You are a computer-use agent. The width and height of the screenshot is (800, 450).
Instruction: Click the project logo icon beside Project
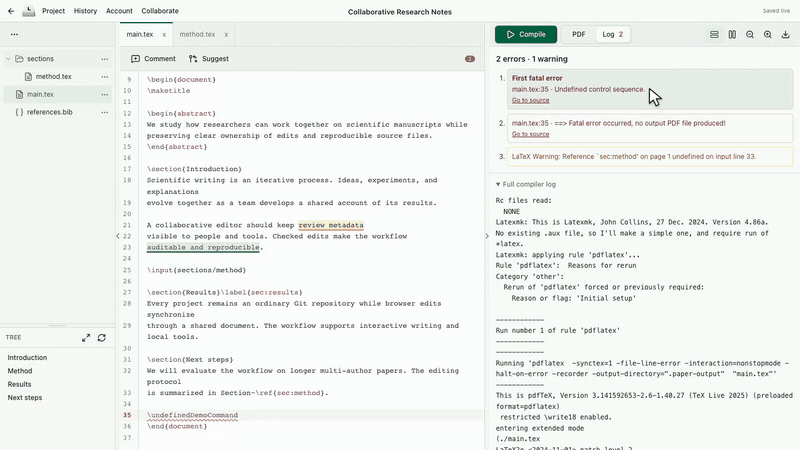(x=29, y=11)
